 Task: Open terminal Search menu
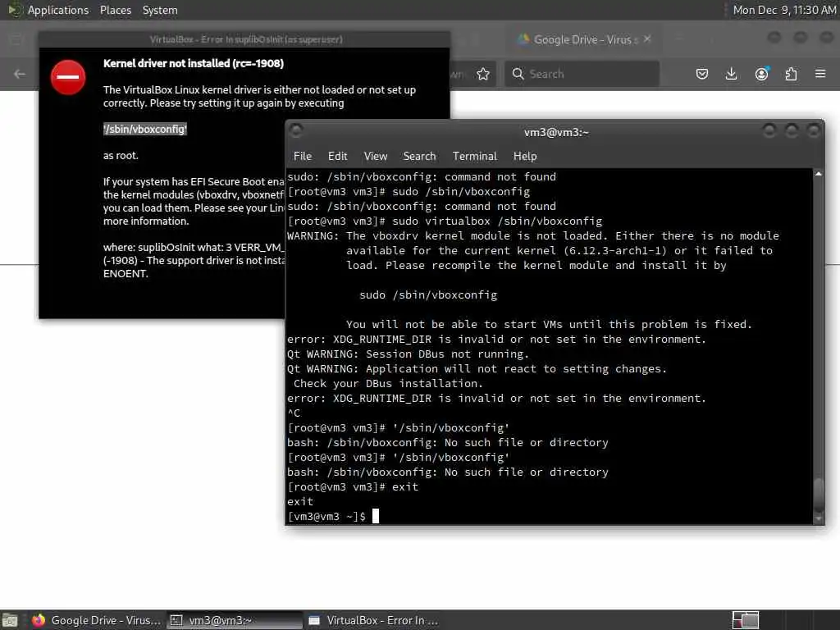click(x=419, y=156)
